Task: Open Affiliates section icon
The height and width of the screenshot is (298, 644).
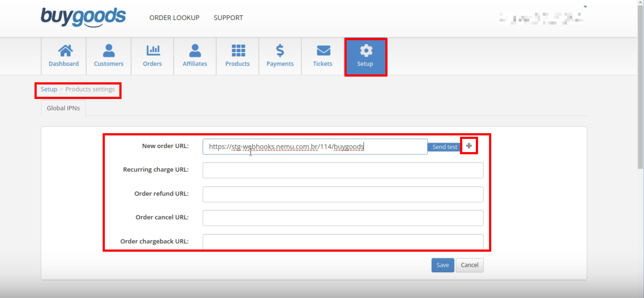Action: [195, 51]
